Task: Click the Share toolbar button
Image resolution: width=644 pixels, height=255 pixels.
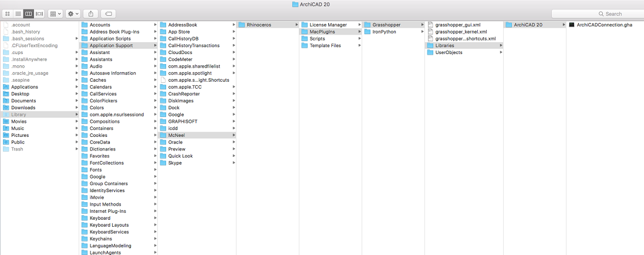Action: 92,14
